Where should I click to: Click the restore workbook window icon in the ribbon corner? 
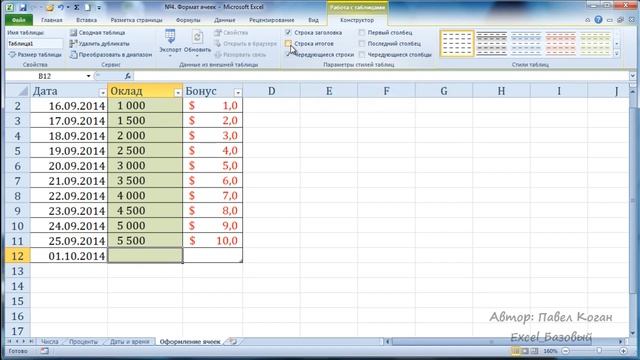click(620, 20)
